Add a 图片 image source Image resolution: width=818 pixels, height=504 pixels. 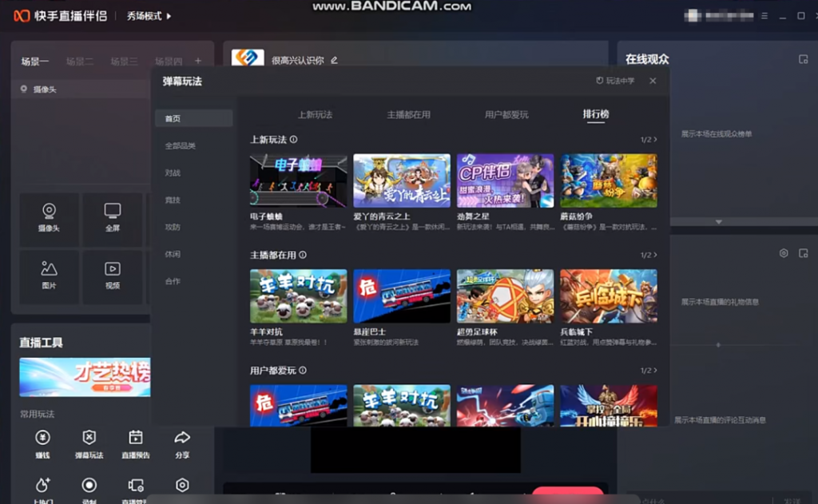tap(49, 276)
